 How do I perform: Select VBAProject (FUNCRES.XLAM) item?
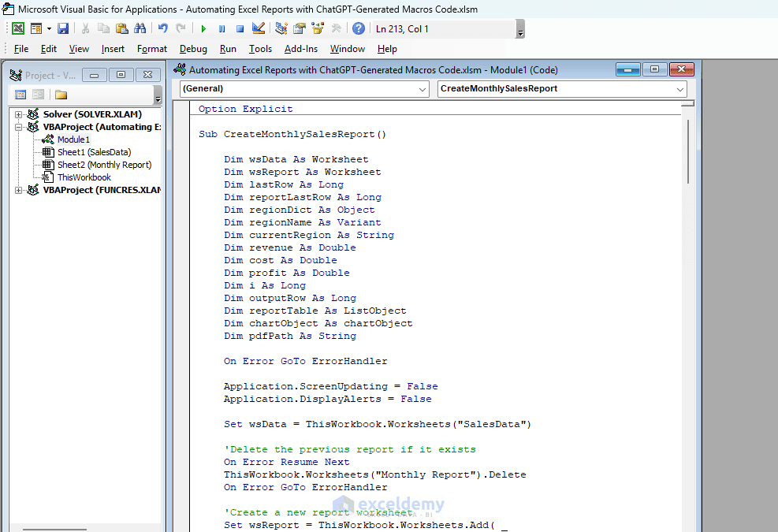[x=102, y=190]
